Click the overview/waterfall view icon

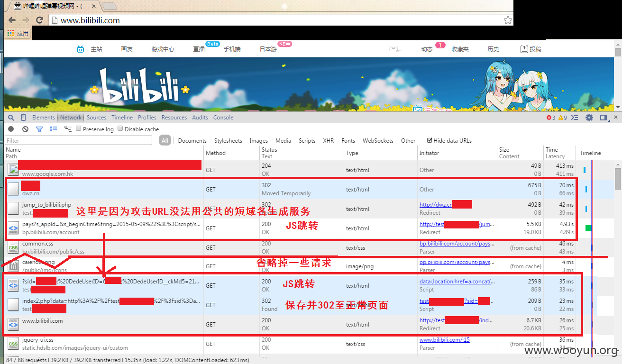tap(68, 129)
